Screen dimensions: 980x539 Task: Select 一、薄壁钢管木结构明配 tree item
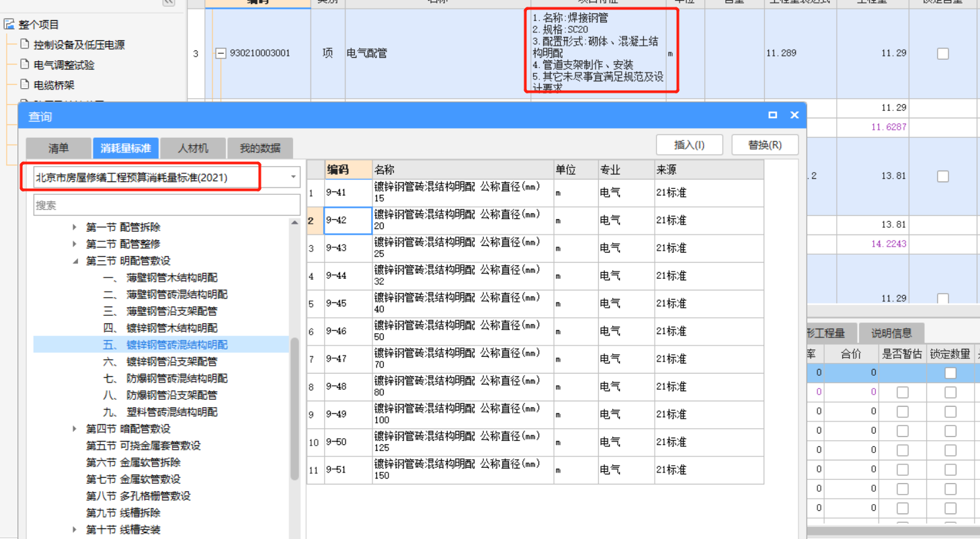[160, 278]
